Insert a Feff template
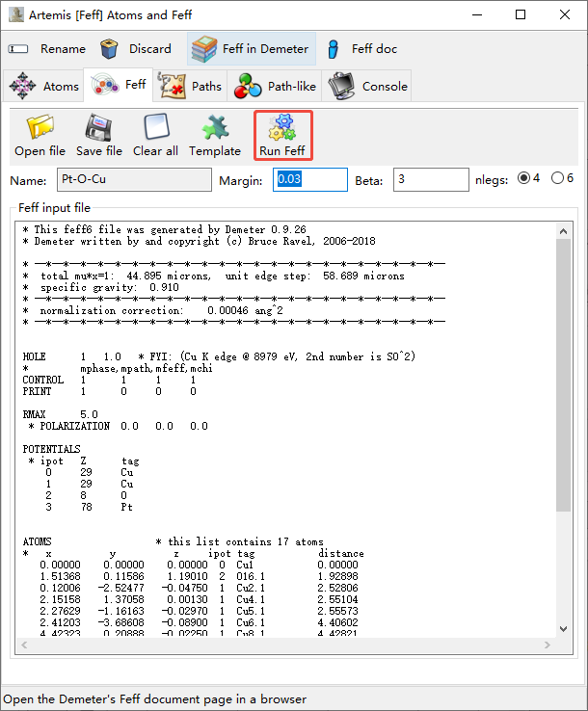Screen dimensions: 588x711 pyautogui.click(x=215, y=136)
